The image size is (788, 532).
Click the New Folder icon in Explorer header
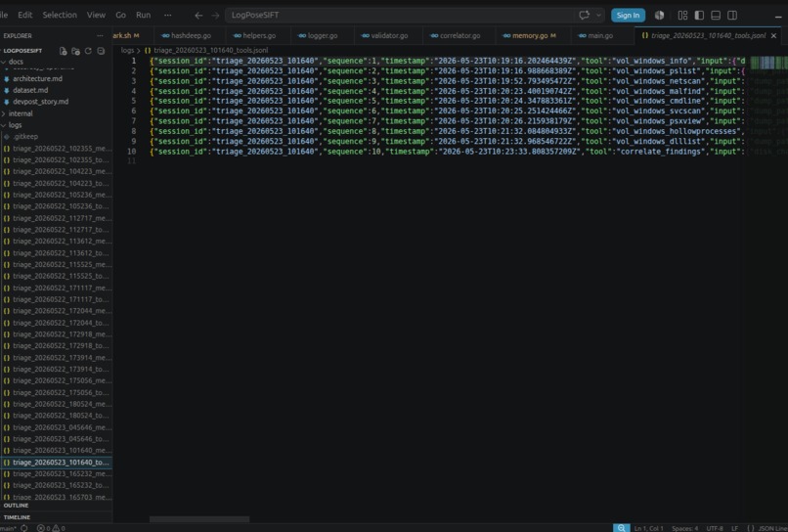point(75,51)
